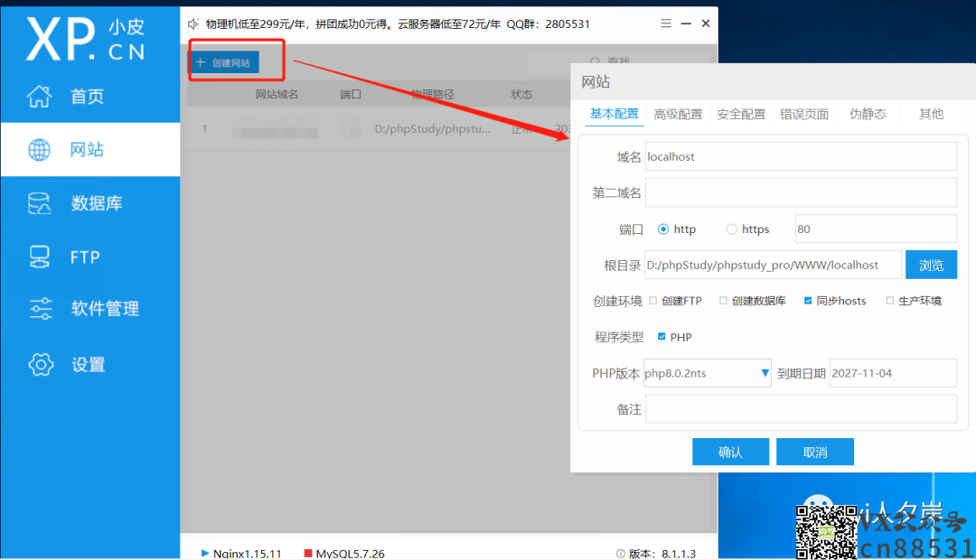Viewport: 976px width, 560px height.
Task: Uncheck the 同步hosts checkbox
Action: pyautogui.click(x=808, y=301)
